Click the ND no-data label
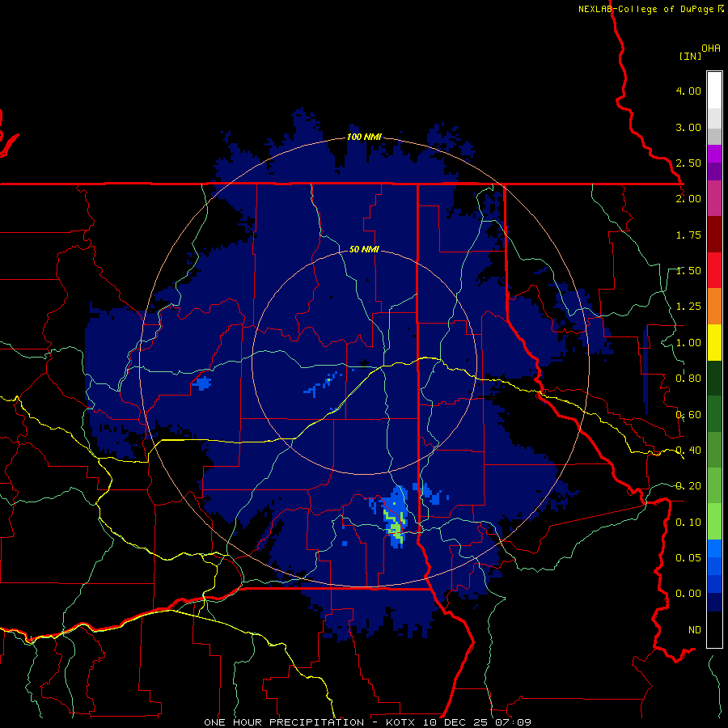 pos(695,630)
